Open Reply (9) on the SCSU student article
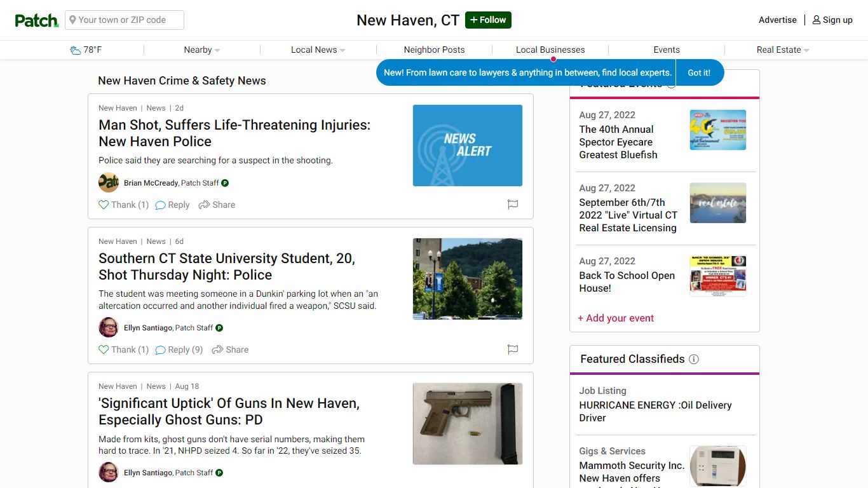Screen dimensions: 868x488 pos(179,349)
